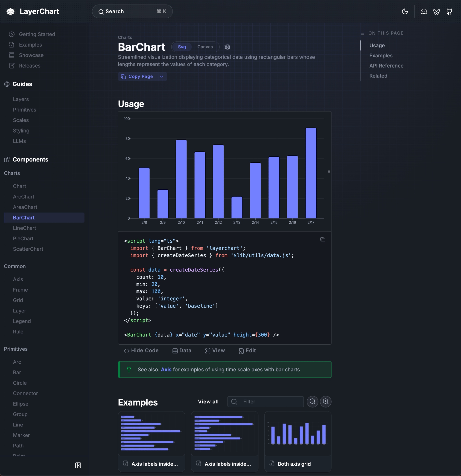Select the Svg render mode
Screen dimensions: 461x476
(x=182, y=47)
